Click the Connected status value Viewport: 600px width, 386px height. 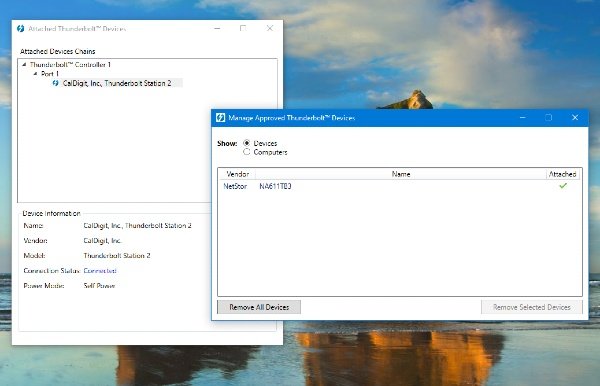click(100, 270)
